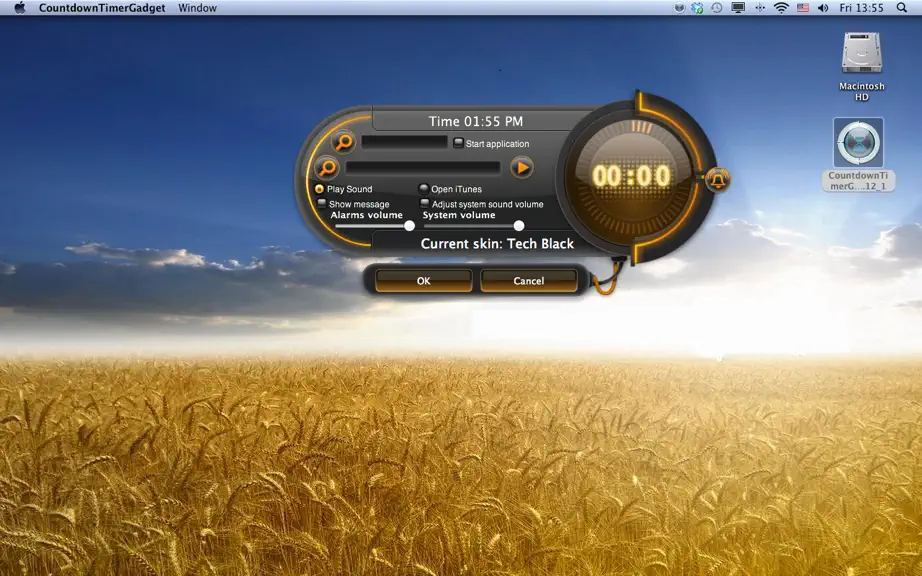This screenshot has width=922, height=576.
Task: Click the Cancel button
Action: (x=529, y=280)
